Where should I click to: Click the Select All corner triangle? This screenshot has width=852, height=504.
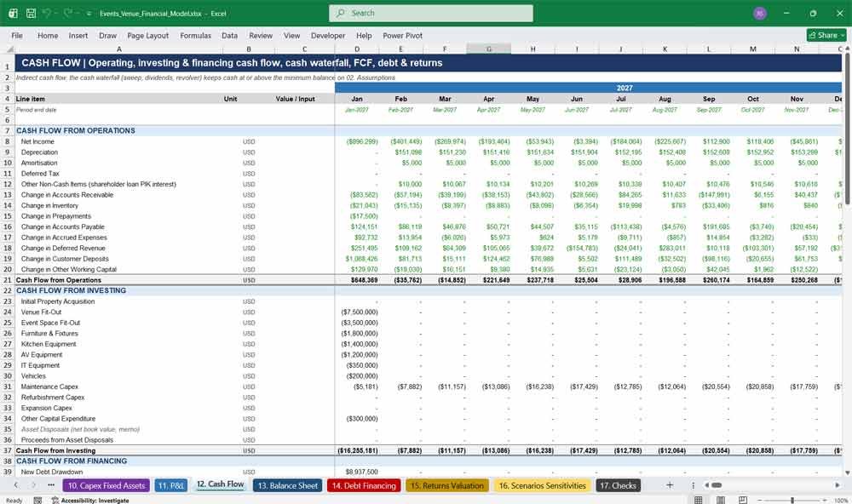pyautogui.click(x=8, y=49)
